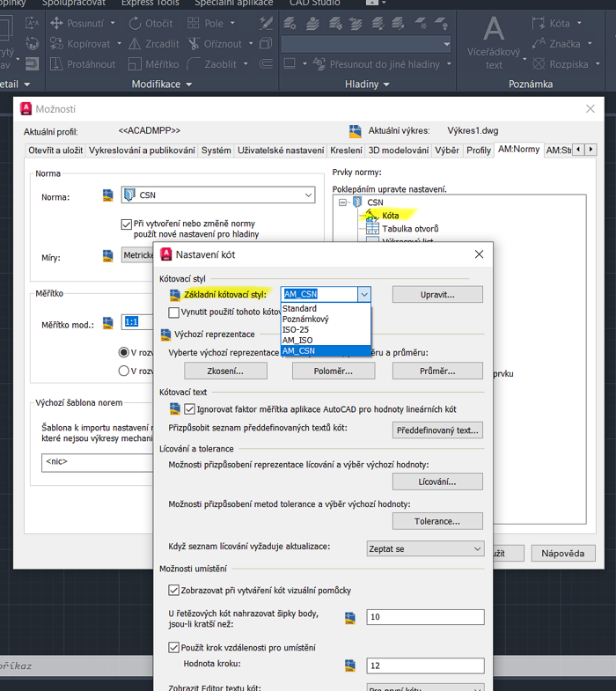Open Zkosení... representation settings
The height and width of the screenshot is (691, 616).
tap(225, 371)
